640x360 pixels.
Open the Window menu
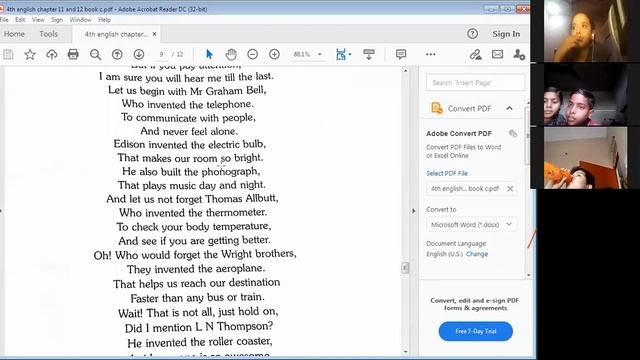[80, 20]
